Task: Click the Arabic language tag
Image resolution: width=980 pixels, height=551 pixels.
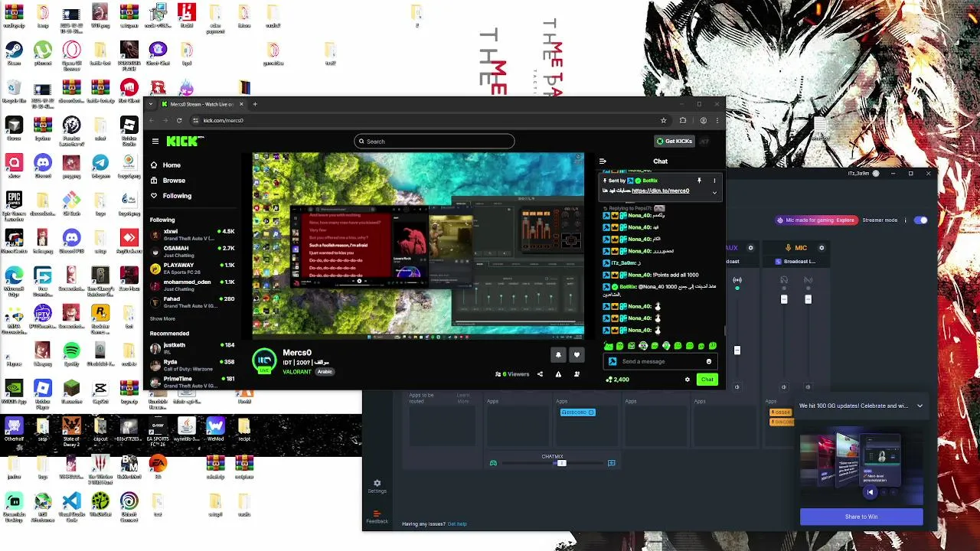Action: 325,372
